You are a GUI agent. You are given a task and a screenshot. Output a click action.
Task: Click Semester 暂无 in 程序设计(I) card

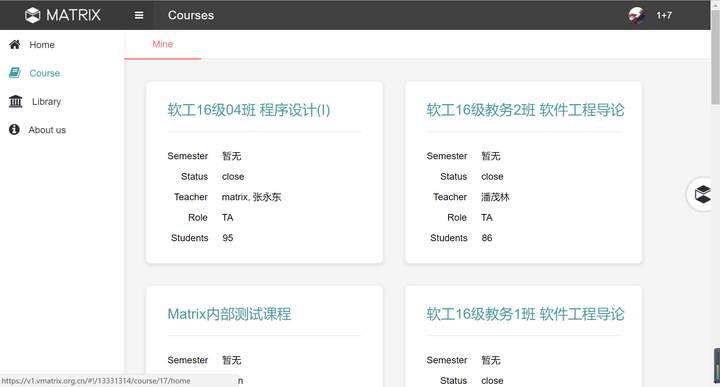232,156
